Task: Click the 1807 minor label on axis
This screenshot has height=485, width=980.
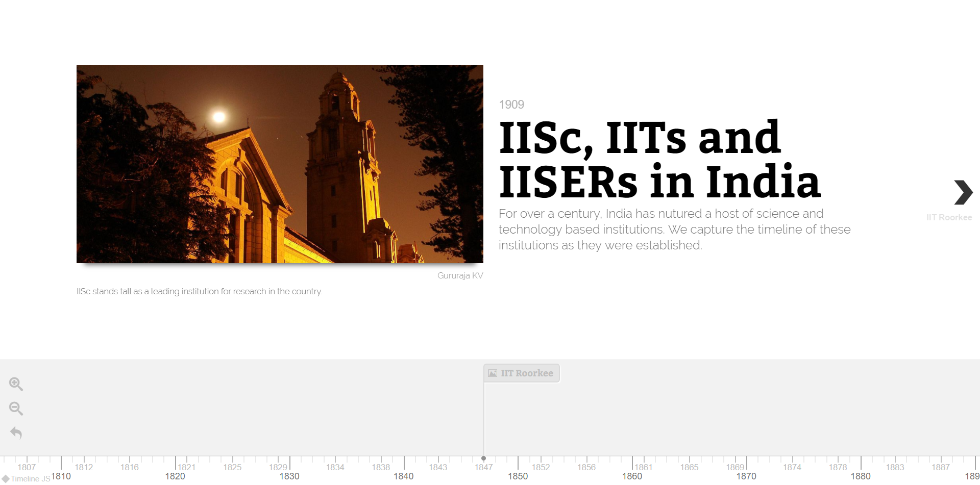Action: pyautogui.click(x=27, y=467)
